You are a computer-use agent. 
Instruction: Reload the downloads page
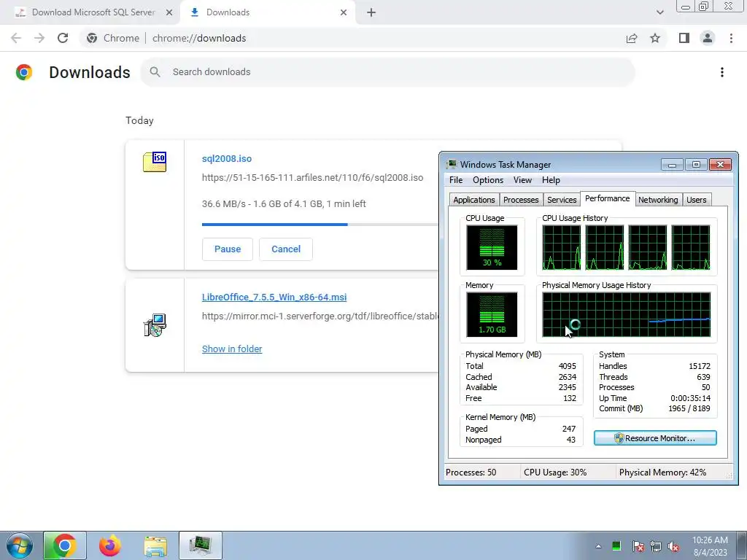63,38
